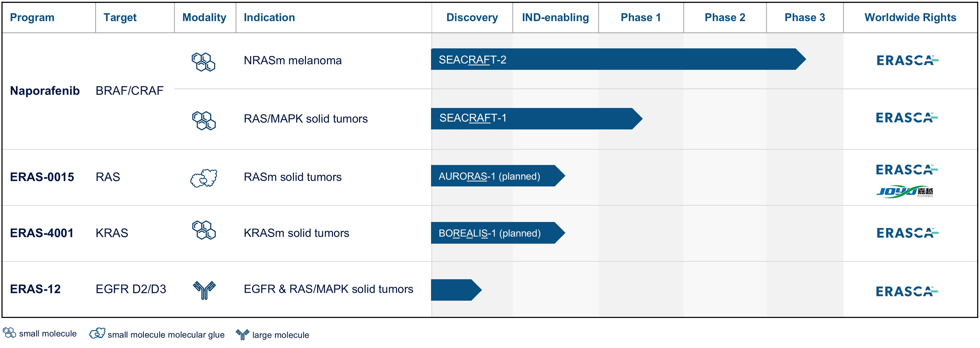Click the molecular glue icon for ERAS-0015
This screenshot has height=348, width=980.
pyautogui.click(x=204, y=178)
